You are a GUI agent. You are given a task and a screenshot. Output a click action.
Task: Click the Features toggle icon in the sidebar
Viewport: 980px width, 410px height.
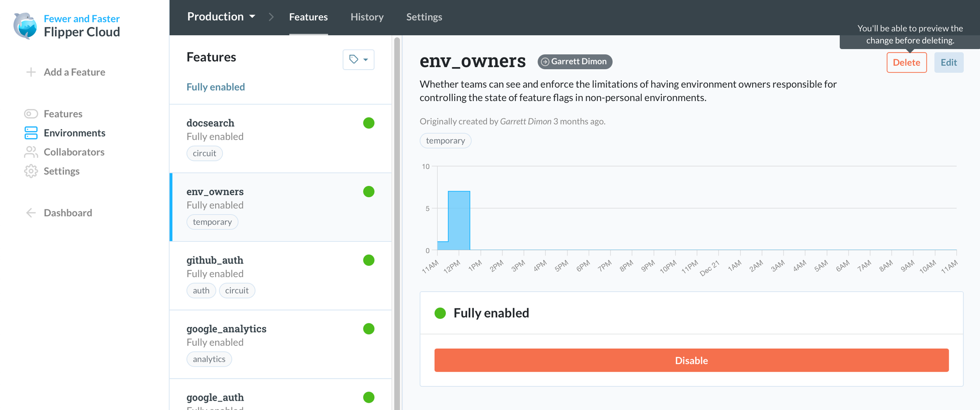point(31,114)
